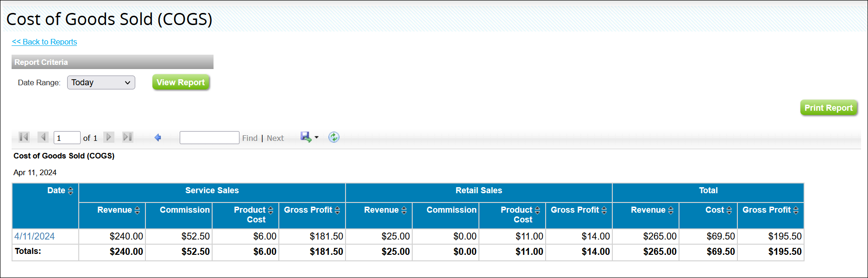868x278 pixels.
Task: Open the Date Range dropdown
Action: 101,82
